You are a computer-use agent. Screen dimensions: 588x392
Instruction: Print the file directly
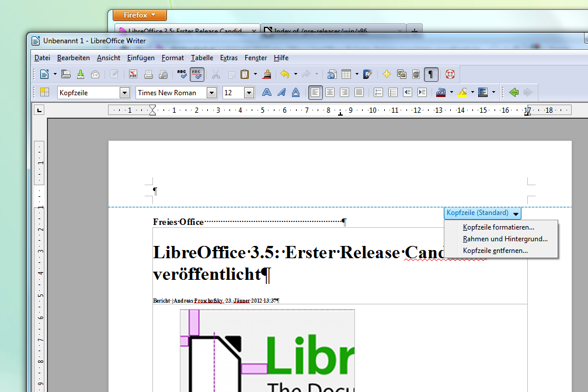pos(148,74)
